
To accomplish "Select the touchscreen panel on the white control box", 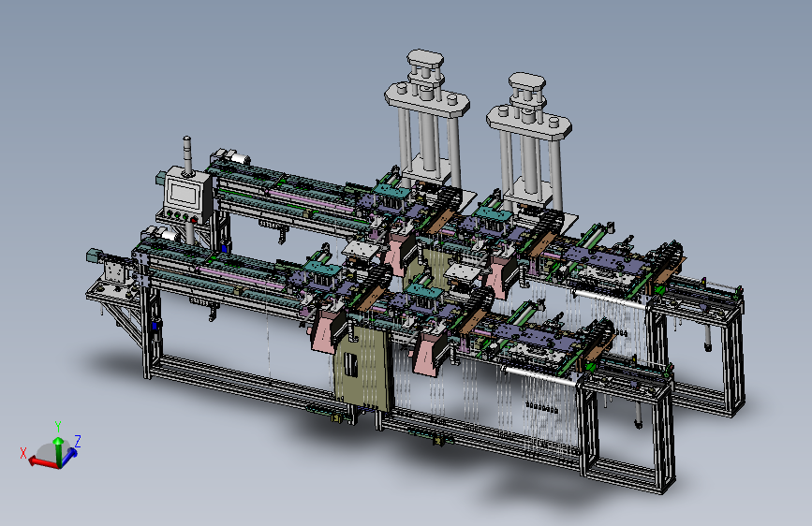I will pos(184,194).
